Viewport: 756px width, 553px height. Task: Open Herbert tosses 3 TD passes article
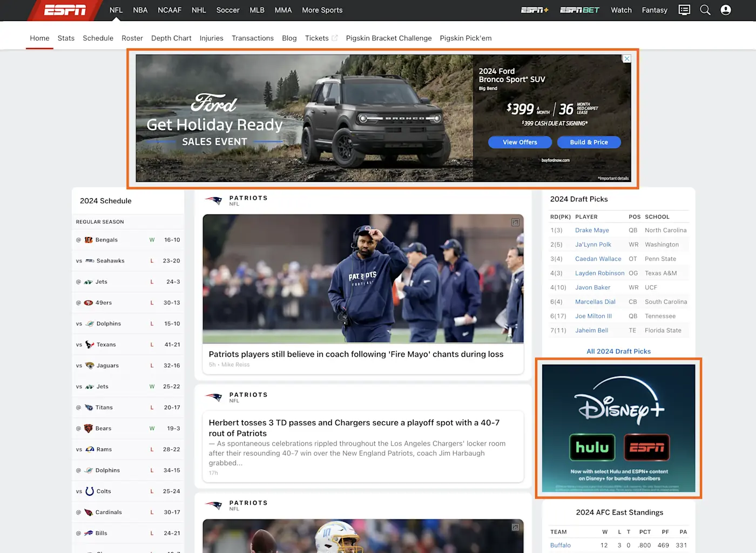pyautogui.click(x=354, y=428)
